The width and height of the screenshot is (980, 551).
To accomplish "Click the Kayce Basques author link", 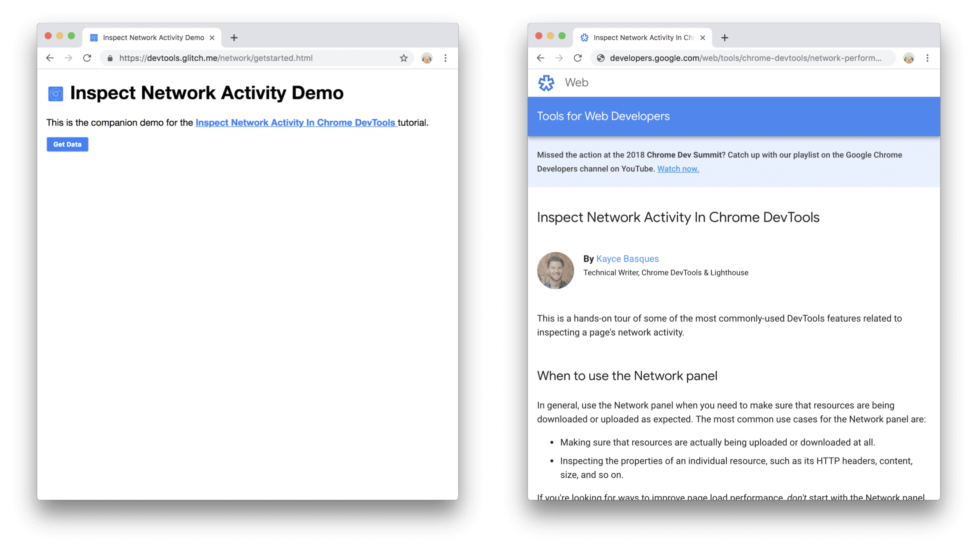I will [x=627, y=258].
